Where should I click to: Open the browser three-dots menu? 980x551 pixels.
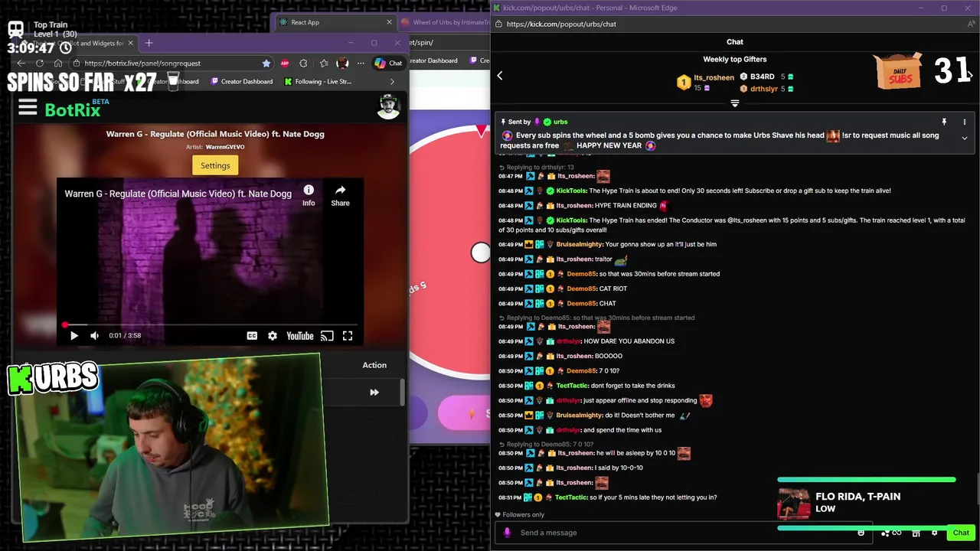point(361,64)
